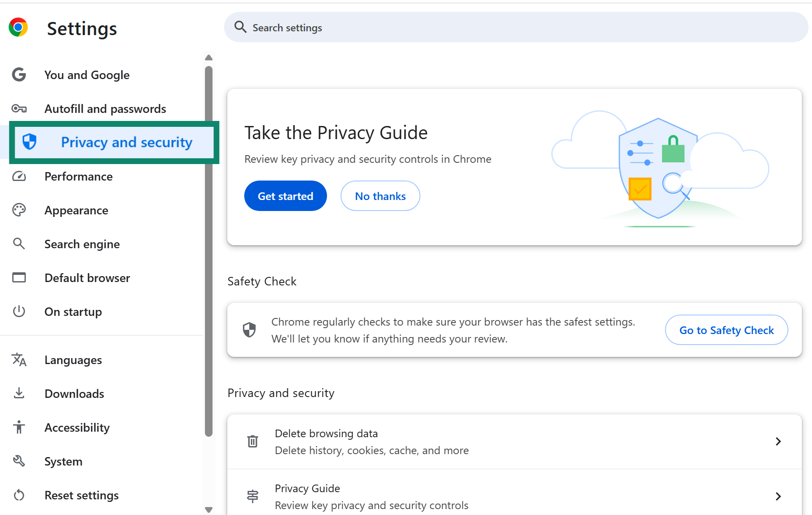Viewport: 812px width, 515px height.
Task: Expand the Privacy Guide row chevron
Action: coord(779,496)
